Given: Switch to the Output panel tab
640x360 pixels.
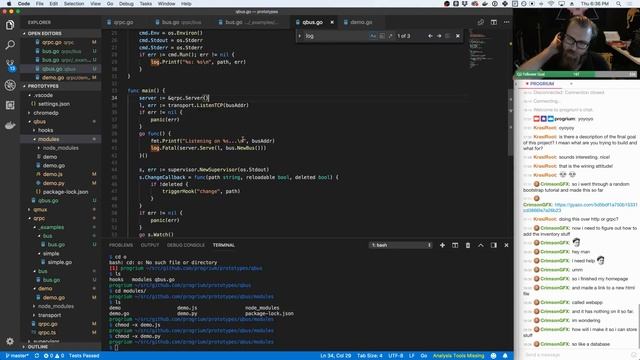Looking at the screenshot, I should pyautogui.click(x=150, y=245).
